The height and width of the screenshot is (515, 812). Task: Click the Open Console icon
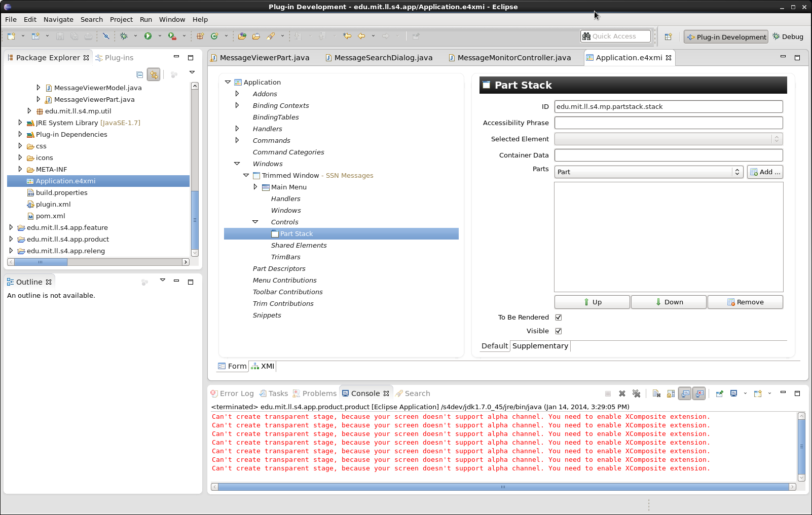(x=758, y=393)
